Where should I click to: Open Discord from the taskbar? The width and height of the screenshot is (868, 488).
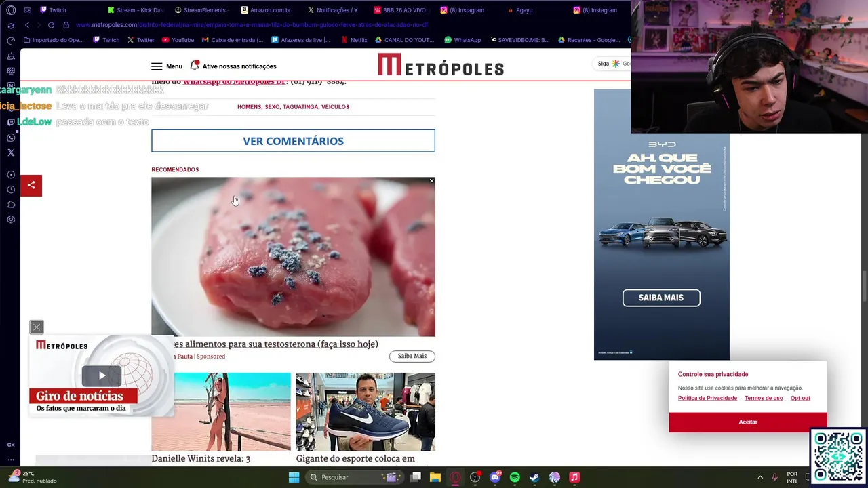click(495, 477)
